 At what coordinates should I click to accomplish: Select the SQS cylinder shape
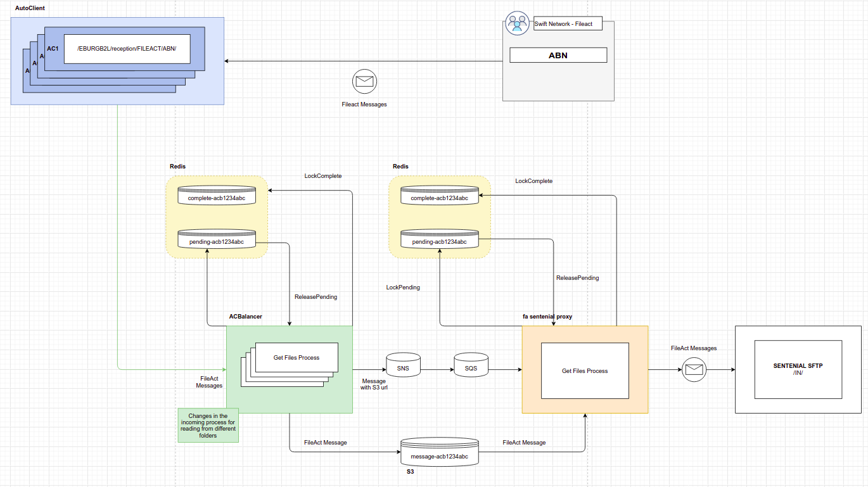(x=471, y=365)
